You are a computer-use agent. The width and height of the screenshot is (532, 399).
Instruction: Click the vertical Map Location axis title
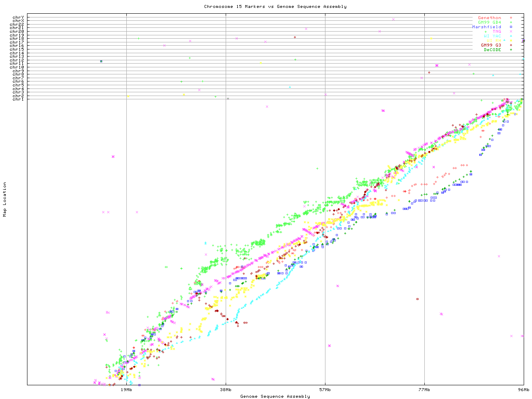(5, 199)
